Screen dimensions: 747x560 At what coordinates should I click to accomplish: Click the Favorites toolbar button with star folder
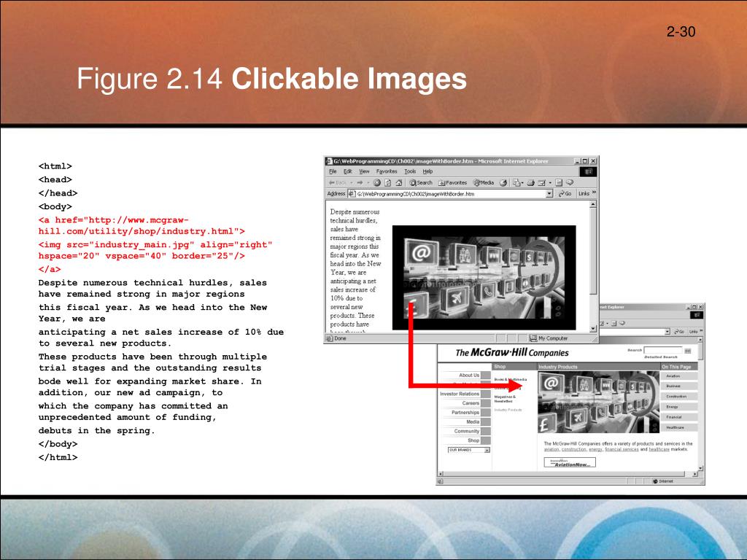(x=452, y=183)
